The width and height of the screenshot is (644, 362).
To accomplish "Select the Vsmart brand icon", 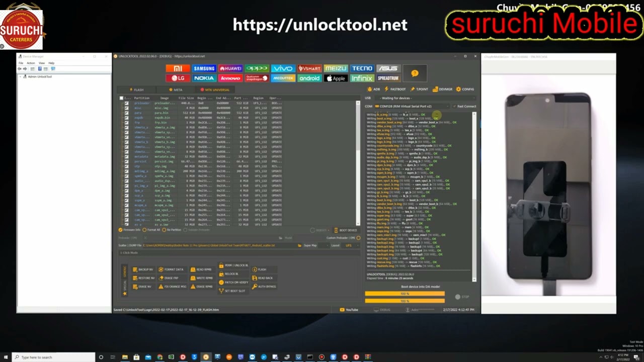I will point(309,68).
